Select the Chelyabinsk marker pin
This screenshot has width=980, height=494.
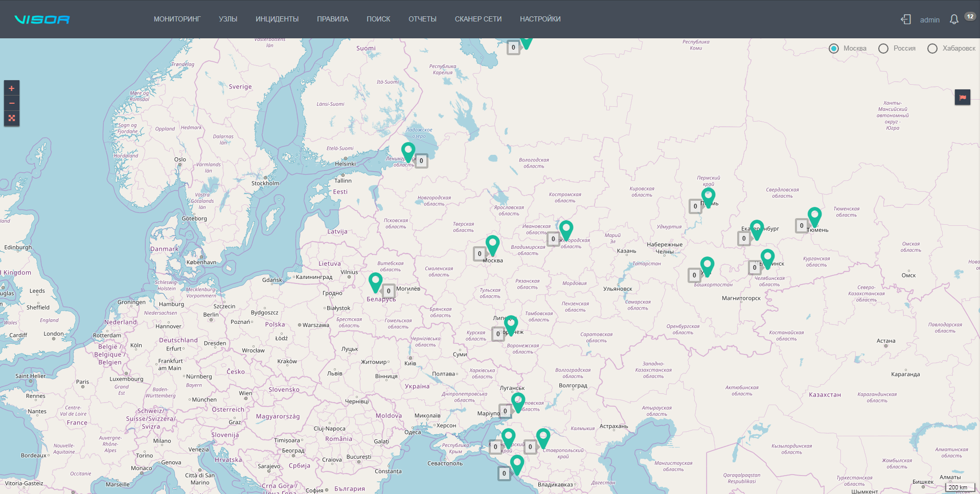click(767, 259)
